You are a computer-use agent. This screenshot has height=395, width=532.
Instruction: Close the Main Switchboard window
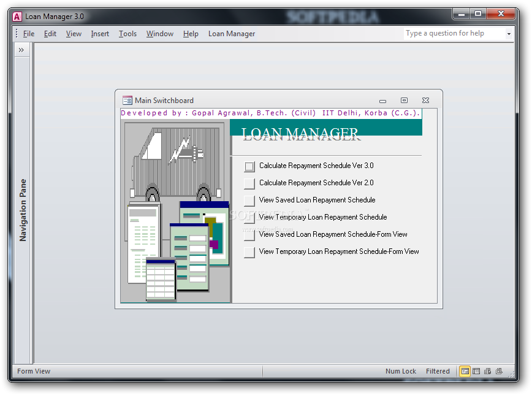(x=425, y=100)
